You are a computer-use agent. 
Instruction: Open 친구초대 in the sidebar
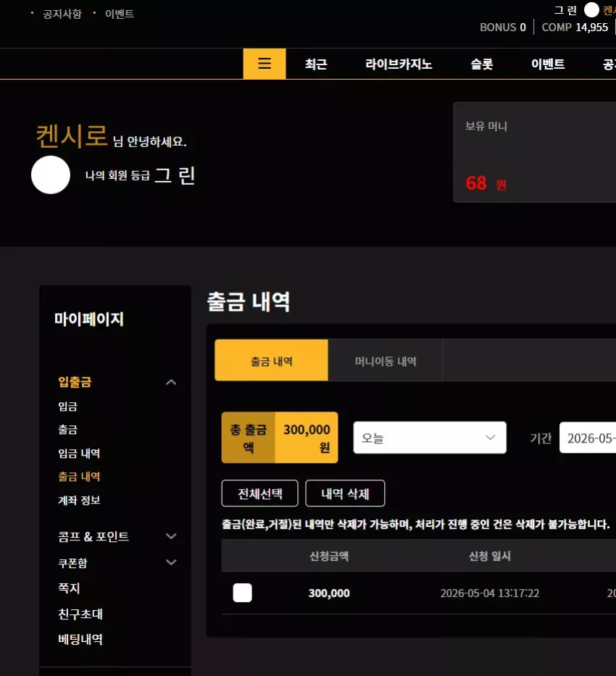pos(80,614)
